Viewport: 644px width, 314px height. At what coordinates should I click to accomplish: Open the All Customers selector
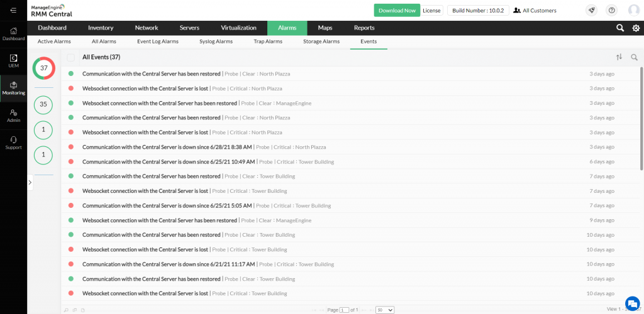coord(535,11)
